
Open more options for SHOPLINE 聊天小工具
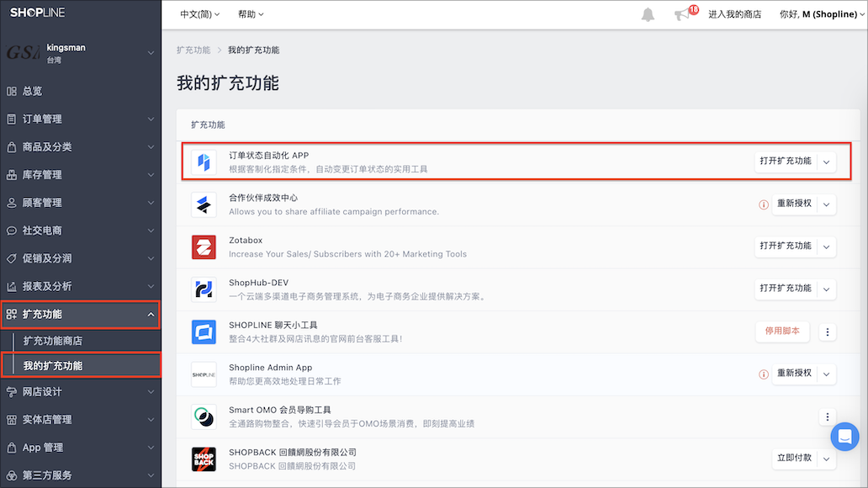point(828,332)
